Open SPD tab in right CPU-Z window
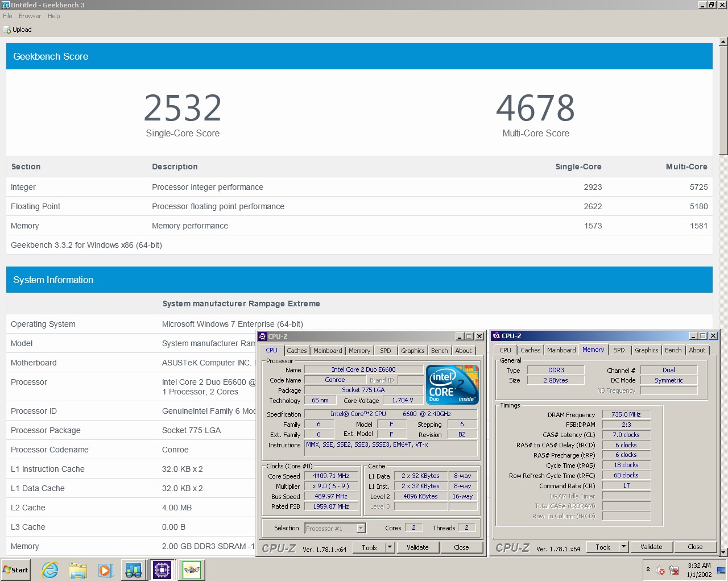Image resolution: width=728 pixels, height=582 pixels. point(619,350)
